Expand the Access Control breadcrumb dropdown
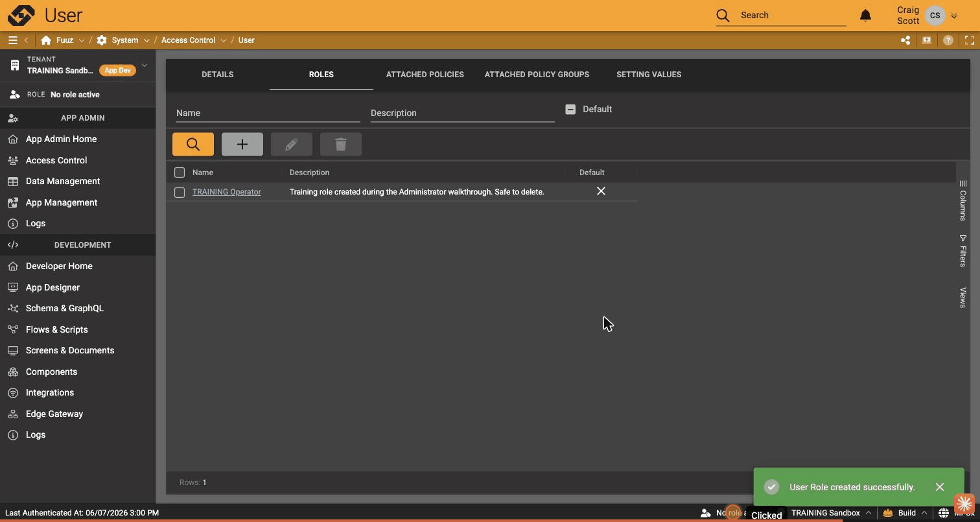The width and height of the screenshot is (980, 522). point(223,40)
